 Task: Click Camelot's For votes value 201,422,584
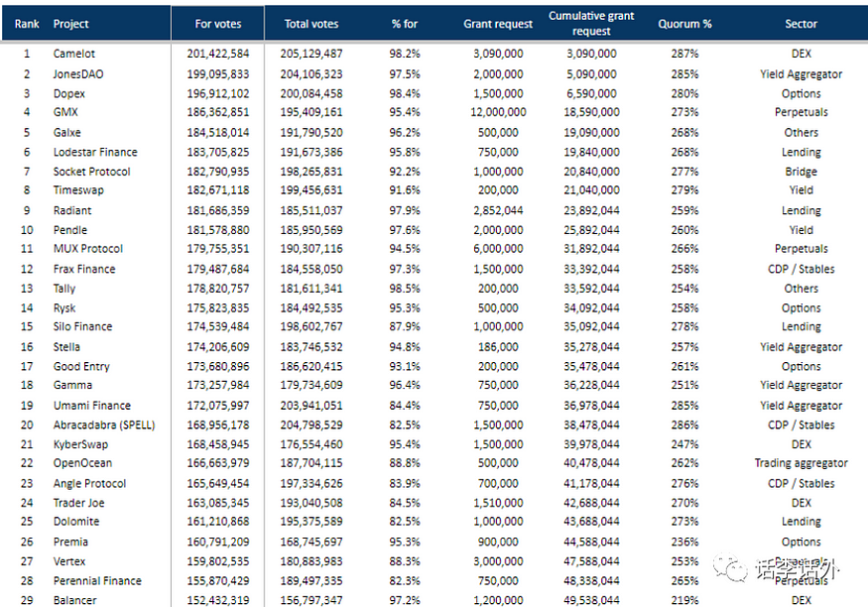point(218,54)
